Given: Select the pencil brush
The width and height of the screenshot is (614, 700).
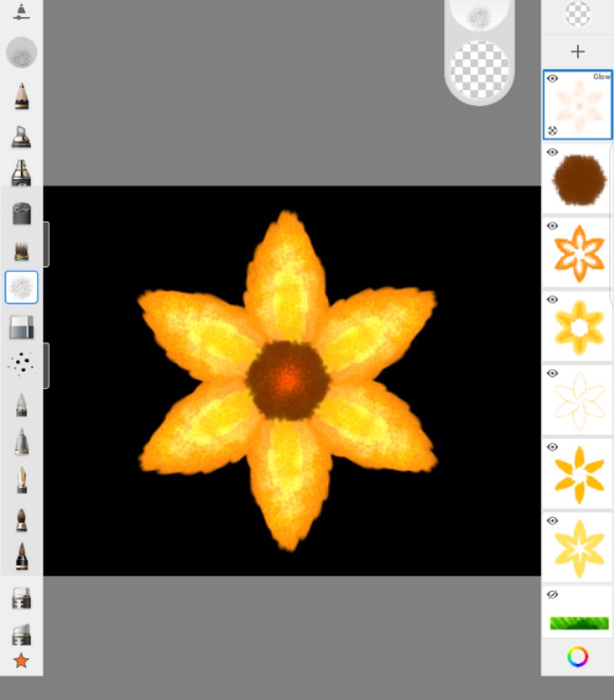Looking at the screenshot, I should [22, 95].
